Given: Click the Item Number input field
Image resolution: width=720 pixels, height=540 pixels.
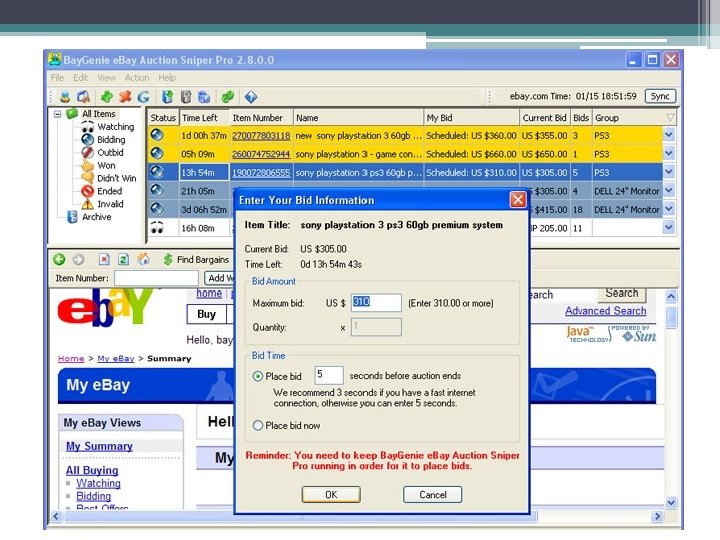Looking at the screenshot, I should tap(156, 278).
